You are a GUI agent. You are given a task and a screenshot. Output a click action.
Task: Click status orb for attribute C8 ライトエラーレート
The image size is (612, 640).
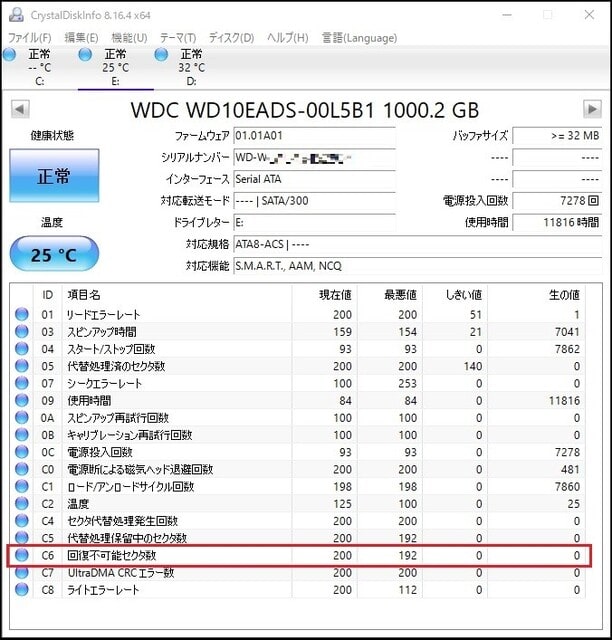(22, 589)
